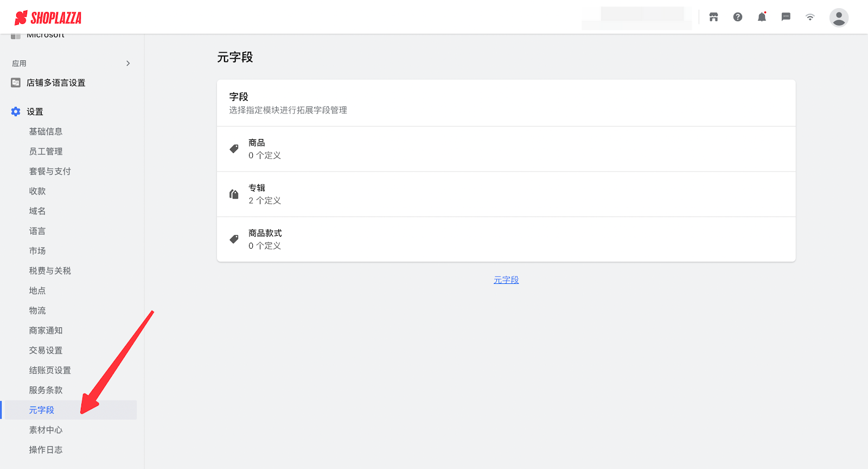
Task: Open the storefront icon in header
Action: pos(713,17)
